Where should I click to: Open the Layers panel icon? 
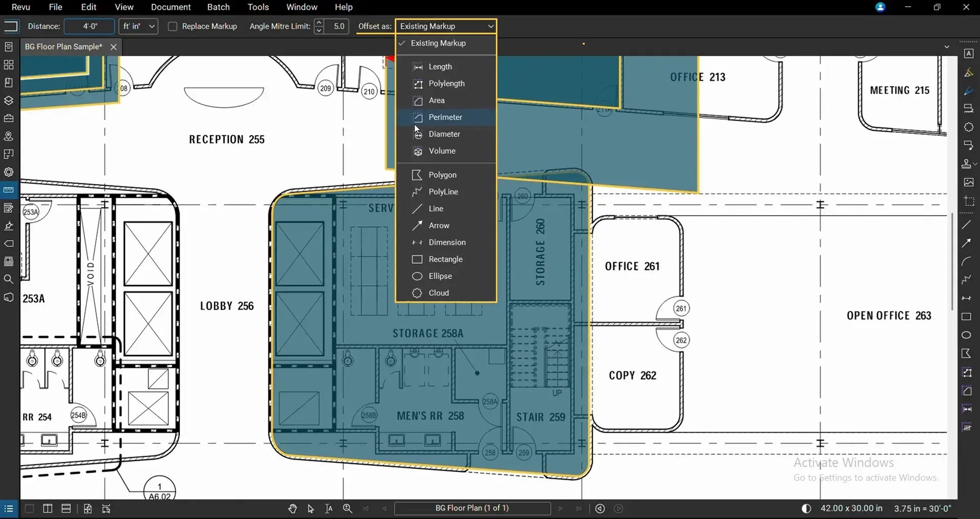pyautogui.click(x=9, y=101)
